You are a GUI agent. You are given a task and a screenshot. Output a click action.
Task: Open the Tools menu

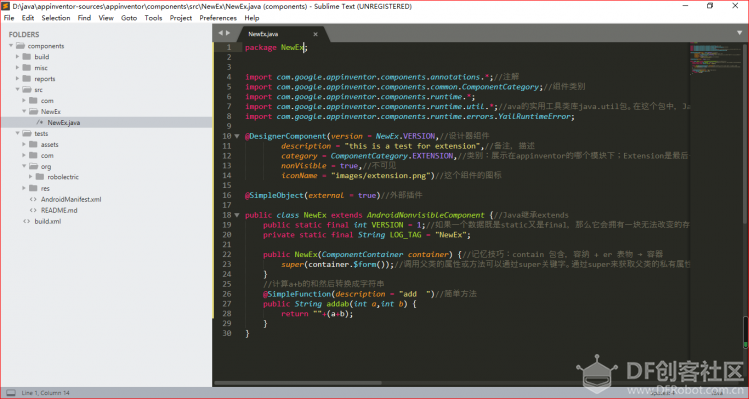point(153,18)
